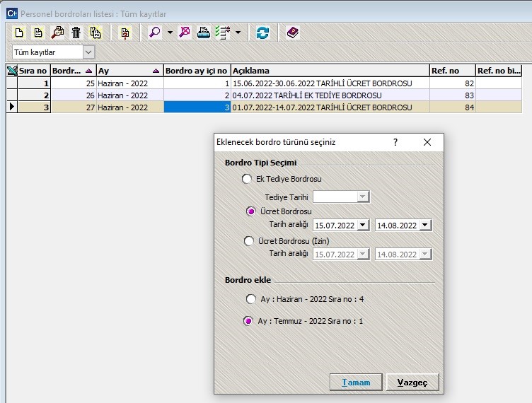Click Bordro number cell 27
532x403 pixels.
point(73,107)
